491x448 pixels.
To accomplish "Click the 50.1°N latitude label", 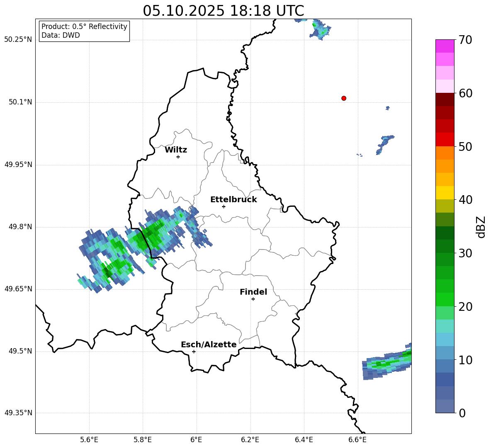I will 19,102.
